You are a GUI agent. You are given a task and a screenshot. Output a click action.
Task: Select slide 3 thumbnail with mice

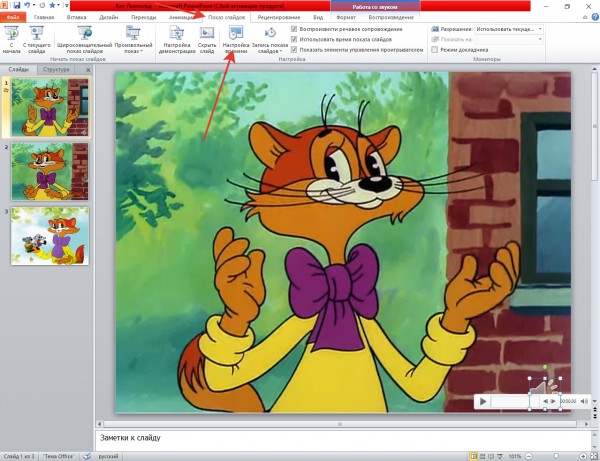pos(50,236)
